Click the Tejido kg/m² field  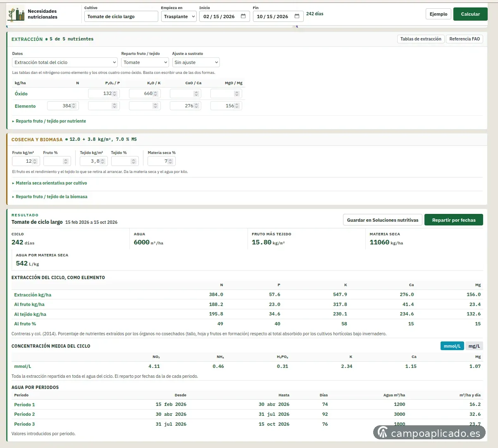[94, 161]
